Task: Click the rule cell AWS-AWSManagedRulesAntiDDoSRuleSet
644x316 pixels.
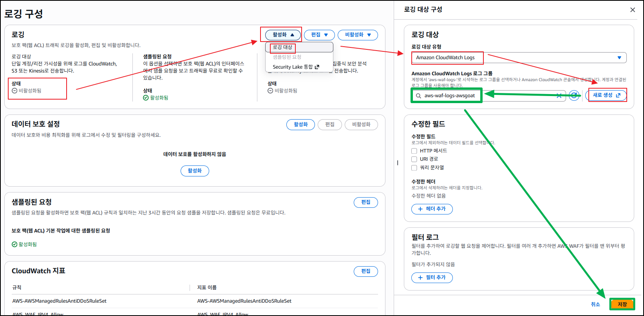Action: click(x=60, y=301)
